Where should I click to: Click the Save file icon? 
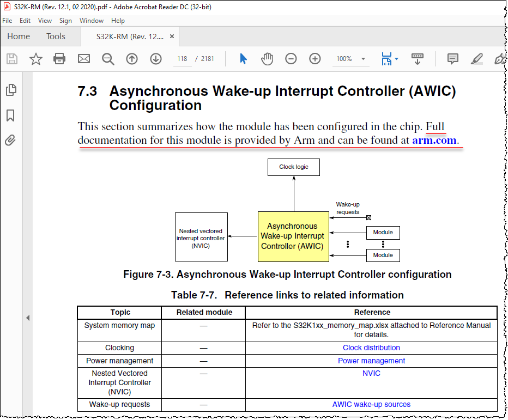pyautogui.click(x=12, y=59)
